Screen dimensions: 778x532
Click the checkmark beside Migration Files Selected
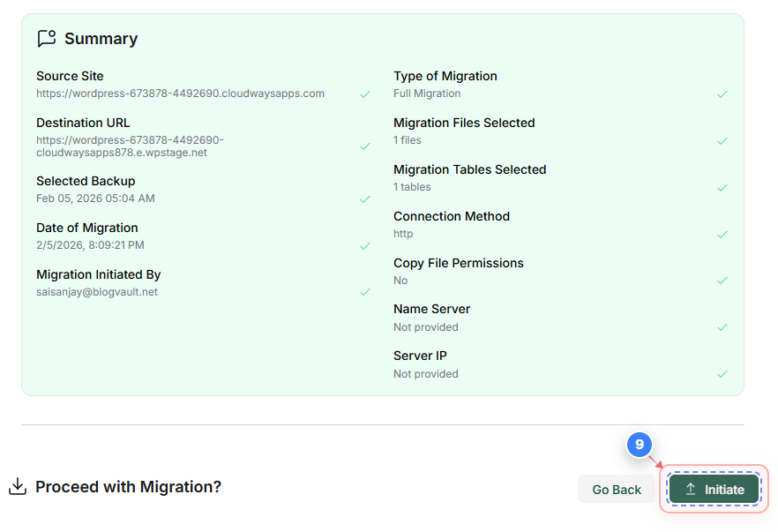(723, 140)
